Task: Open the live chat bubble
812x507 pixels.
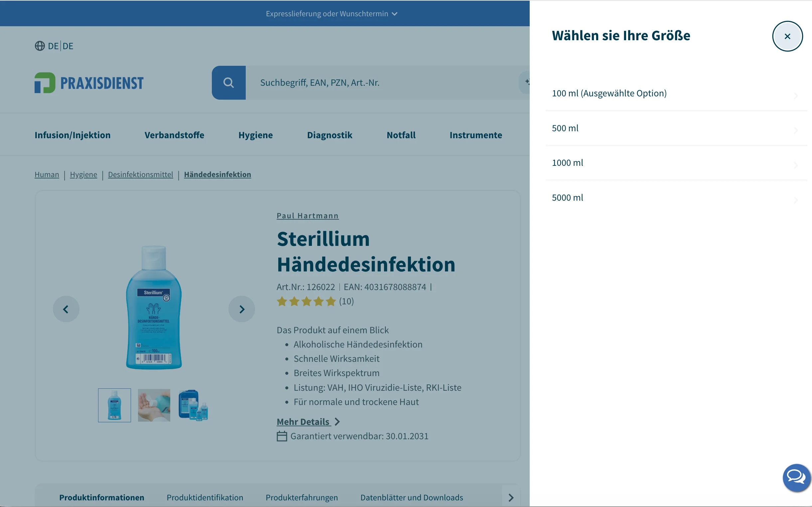Action: click(x=796, y=477)
